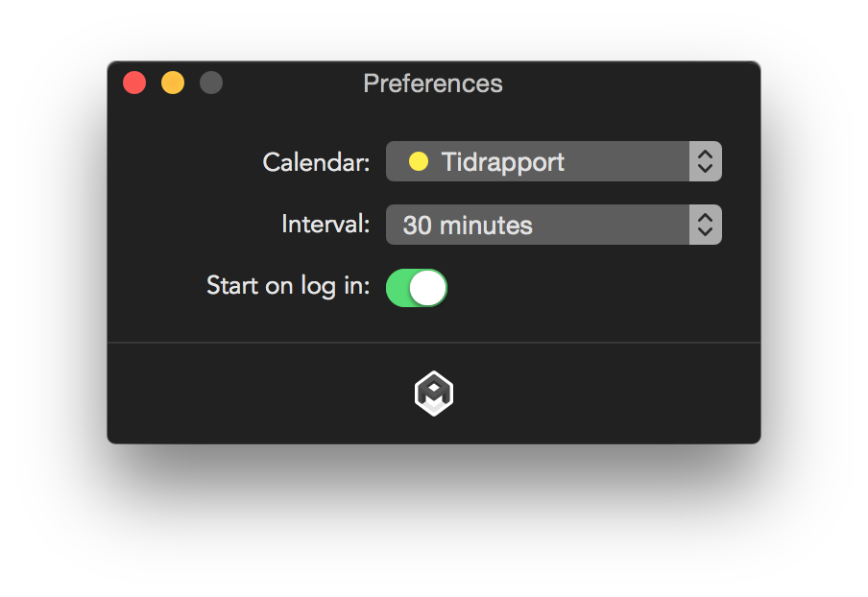Click the Start on log in: label
The width and height of the screenshot is (868, 597).
pyautogui.click(x=288, y=286)
